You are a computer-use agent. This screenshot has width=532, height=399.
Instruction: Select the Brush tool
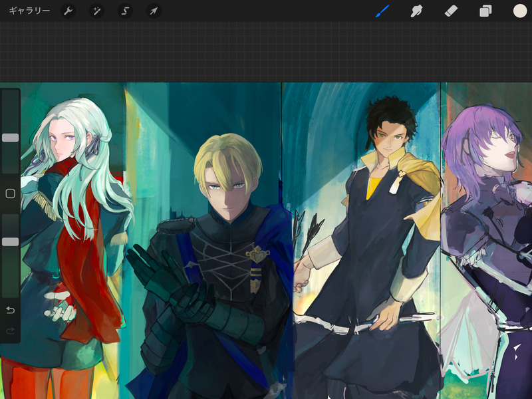pos(382,11)
